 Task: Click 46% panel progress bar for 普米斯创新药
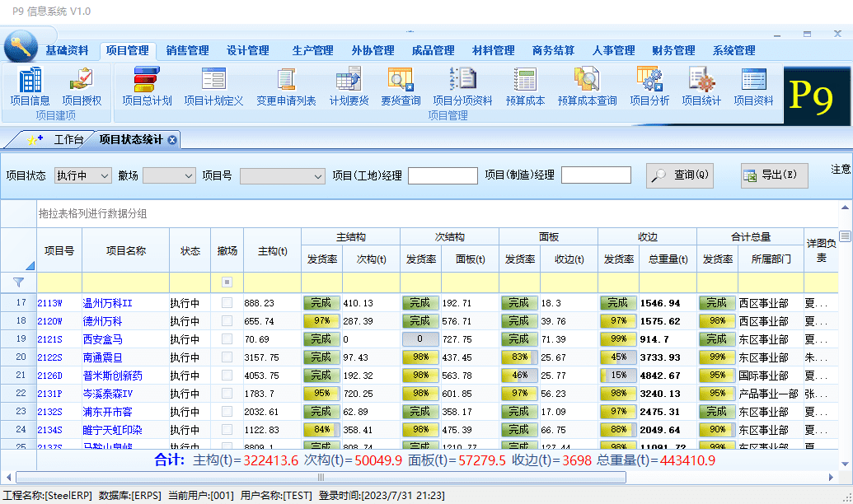tap(519, 376)
